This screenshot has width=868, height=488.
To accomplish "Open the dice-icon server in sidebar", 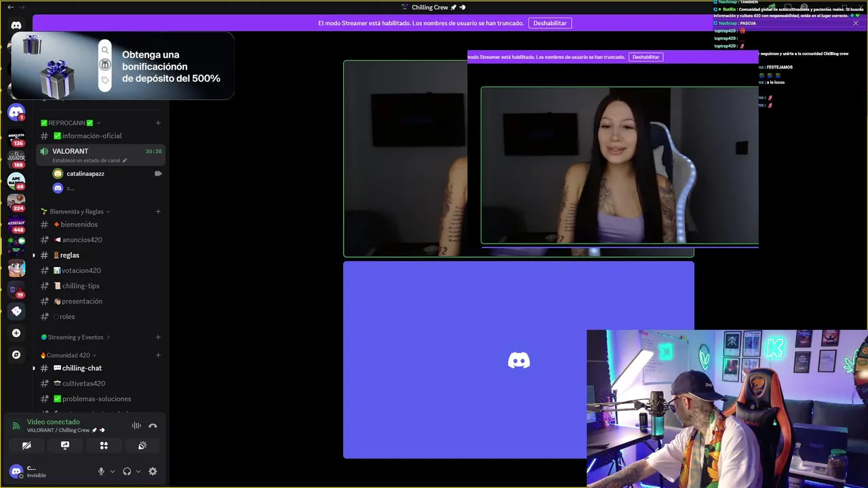I will point(16,311).
